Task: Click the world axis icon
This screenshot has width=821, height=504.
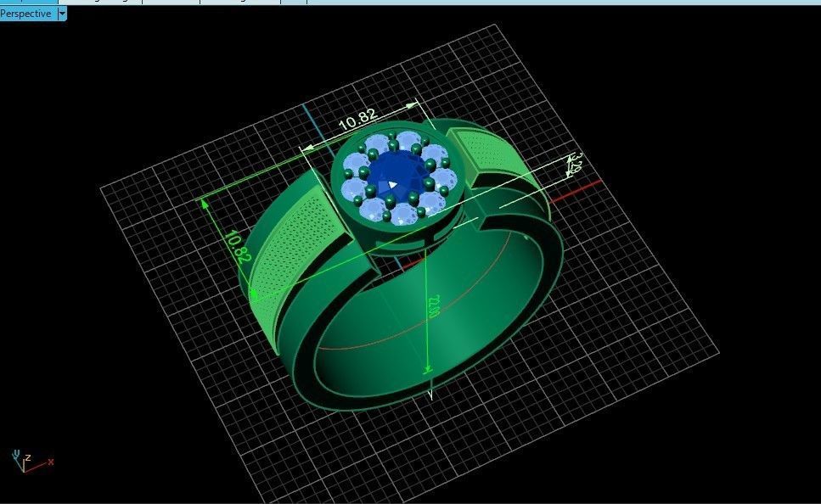Action: tap(31, 461)
